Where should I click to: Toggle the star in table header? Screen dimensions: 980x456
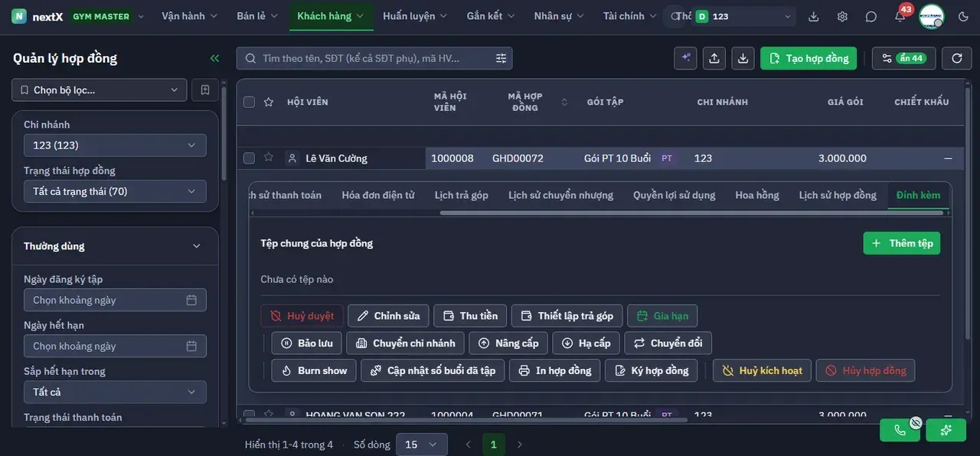[268, 102]
